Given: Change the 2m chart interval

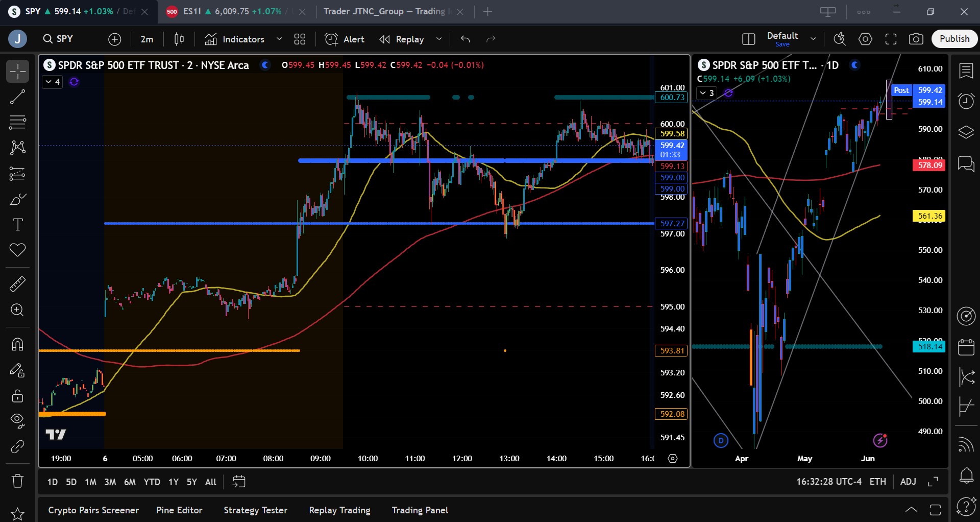Looking at the screenshot, I should (x=146, y=39).
